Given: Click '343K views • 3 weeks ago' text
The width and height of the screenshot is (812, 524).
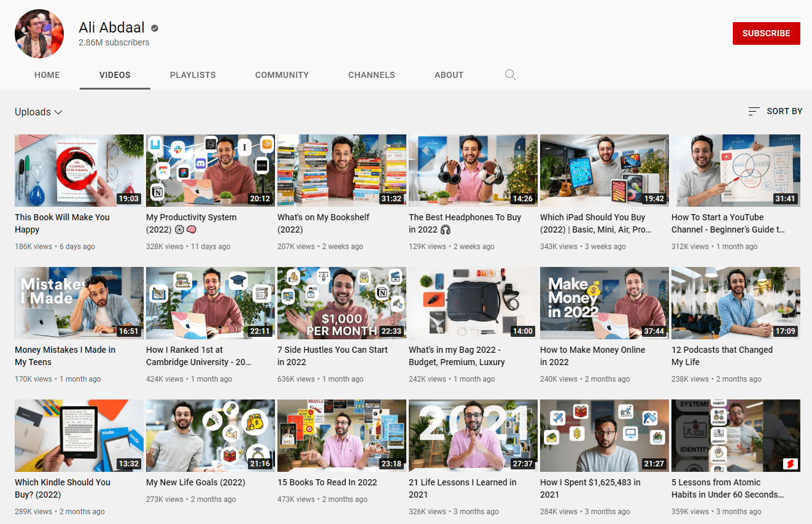Looking at the screenshot, I should [583, 247].
